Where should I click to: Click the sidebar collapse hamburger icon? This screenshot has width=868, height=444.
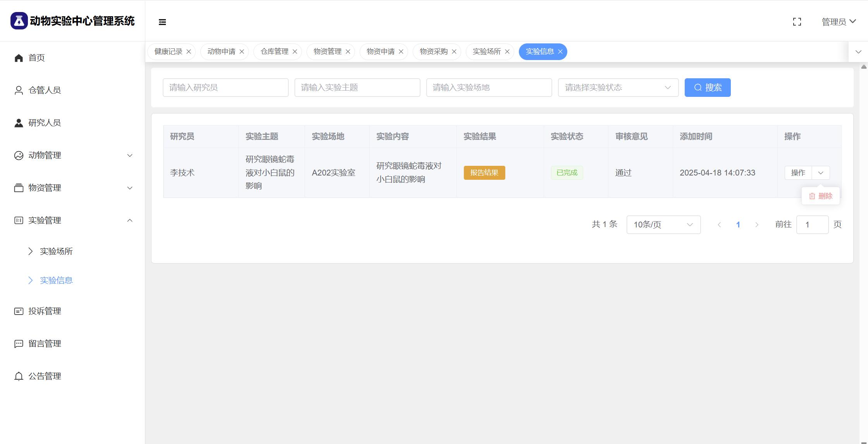pos(162,22)
